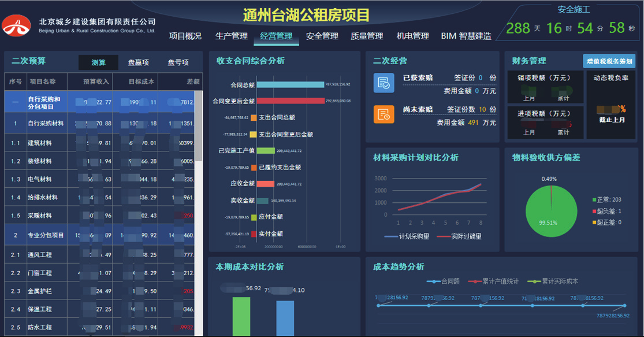Click the 正常 green legend marker
This screenshot has height=337, width=644.
point(594,200)
